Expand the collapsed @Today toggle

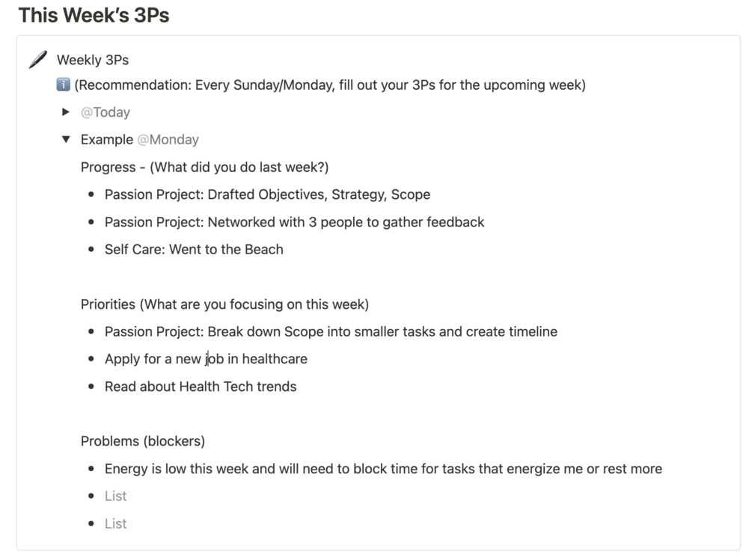point(66,112)
